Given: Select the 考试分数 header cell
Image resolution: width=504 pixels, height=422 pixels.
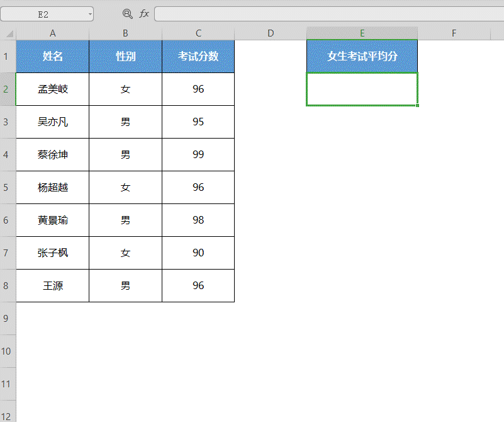Looking at the screenshot, I should pyautogui.click(x=198, y=55).
